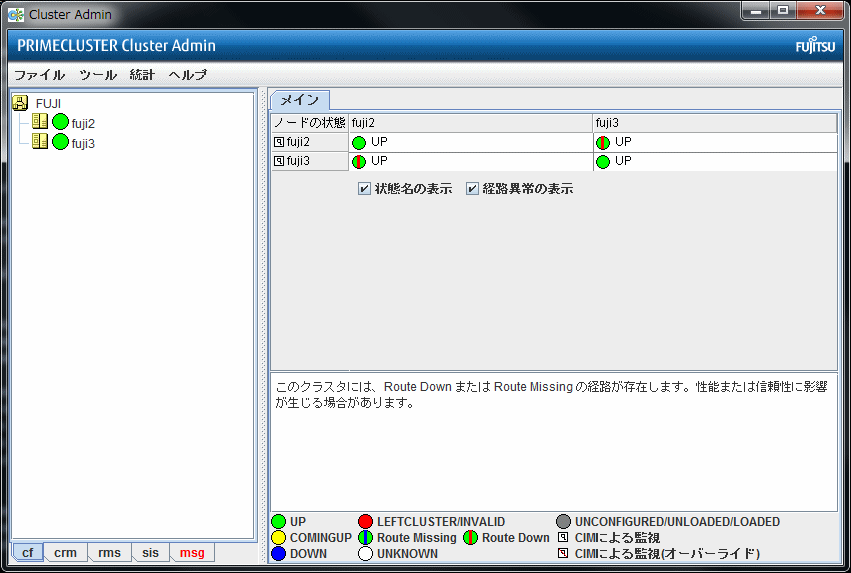
Task: Click the Route Down icon in row fuji3, column fuji2
Action: (x=359, y=162)
